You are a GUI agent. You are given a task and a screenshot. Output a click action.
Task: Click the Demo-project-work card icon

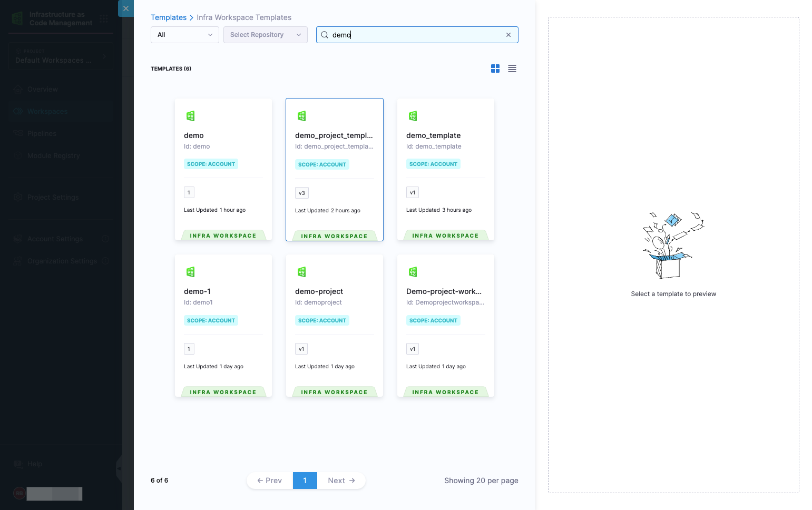pyautogui.click(x=413, y=272)
